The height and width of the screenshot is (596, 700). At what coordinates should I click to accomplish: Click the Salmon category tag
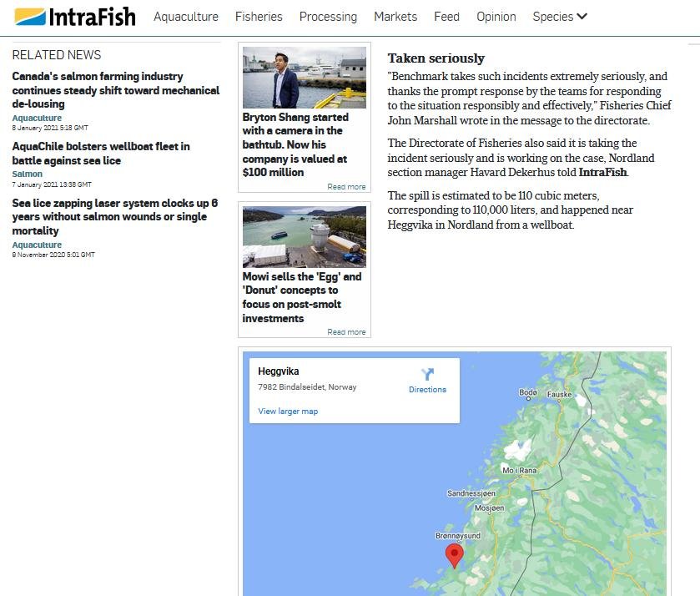coord(26,174)
